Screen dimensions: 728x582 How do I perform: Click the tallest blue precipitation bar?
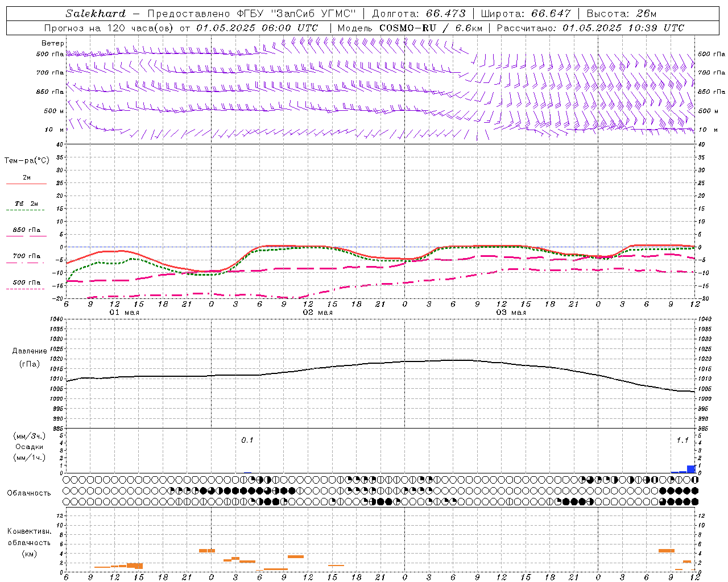pos(691,469)
